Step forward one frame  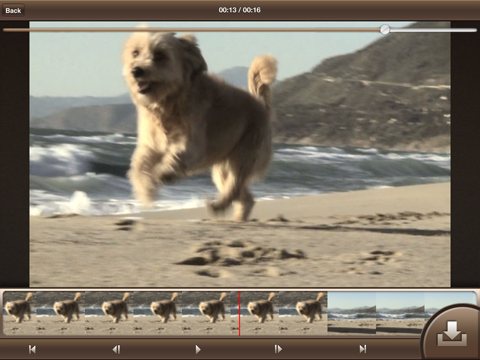pyautogui.click(x=278, y=349)
